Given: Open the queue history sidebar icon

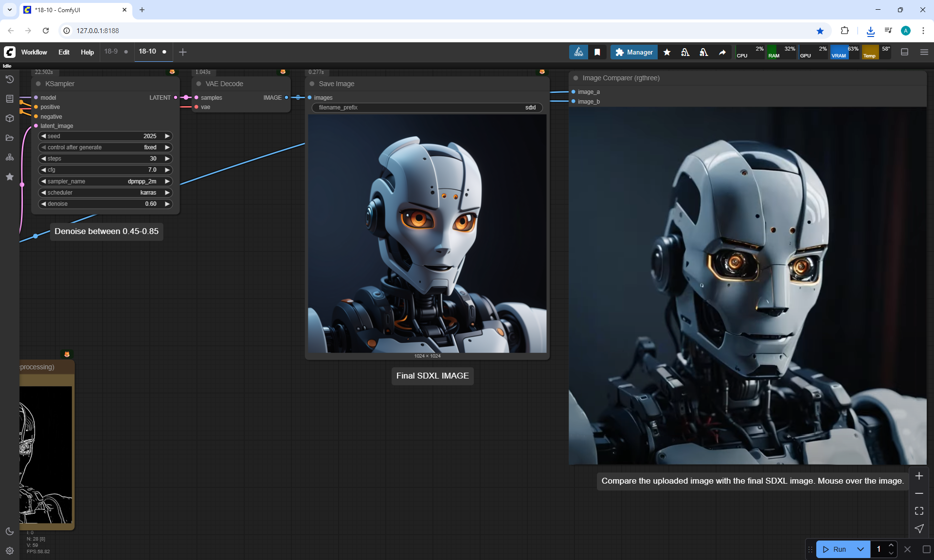Looking at the screenshot, I should (9, 79).
